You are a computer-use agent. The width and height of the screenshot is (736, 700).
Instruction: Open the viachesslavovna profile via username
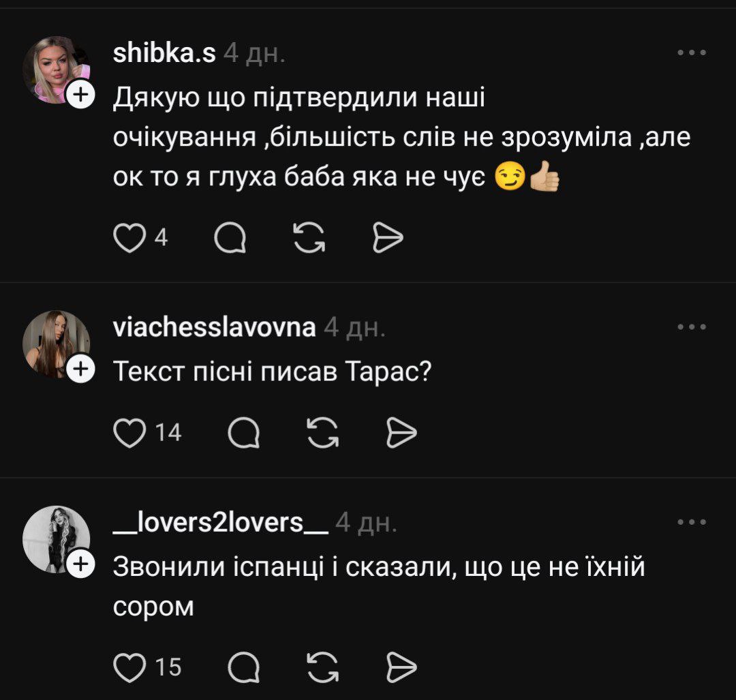click(214, 327)
